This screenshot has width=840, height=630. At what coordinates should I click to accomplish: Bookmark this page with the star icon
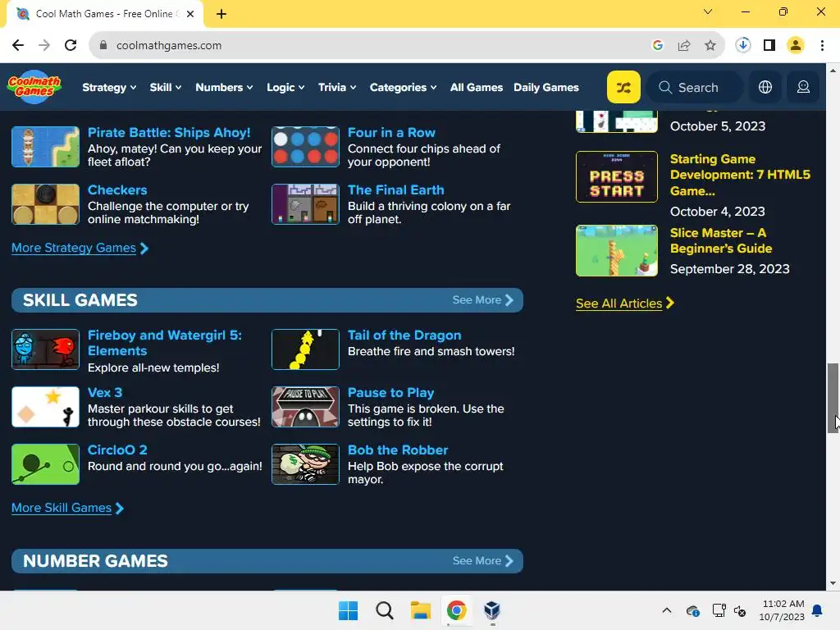[x=710, y=46]
